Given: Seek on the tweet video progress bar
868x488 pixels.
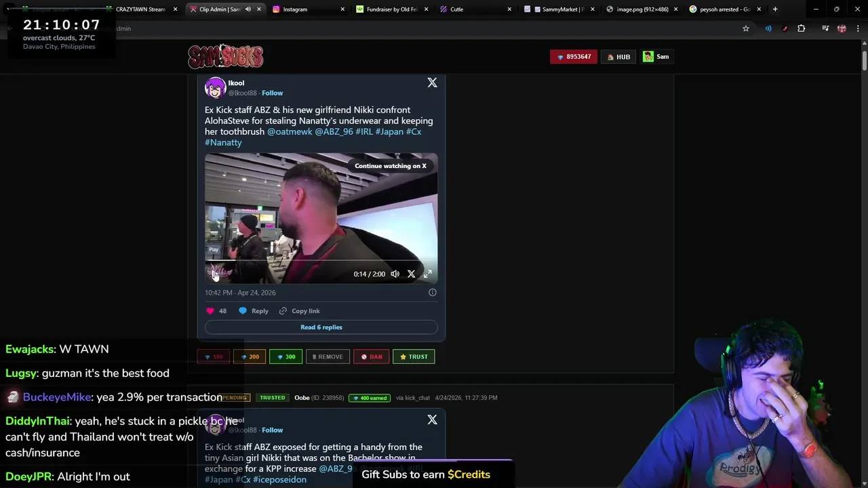Looking at the screenshot, I should [321, 260].
